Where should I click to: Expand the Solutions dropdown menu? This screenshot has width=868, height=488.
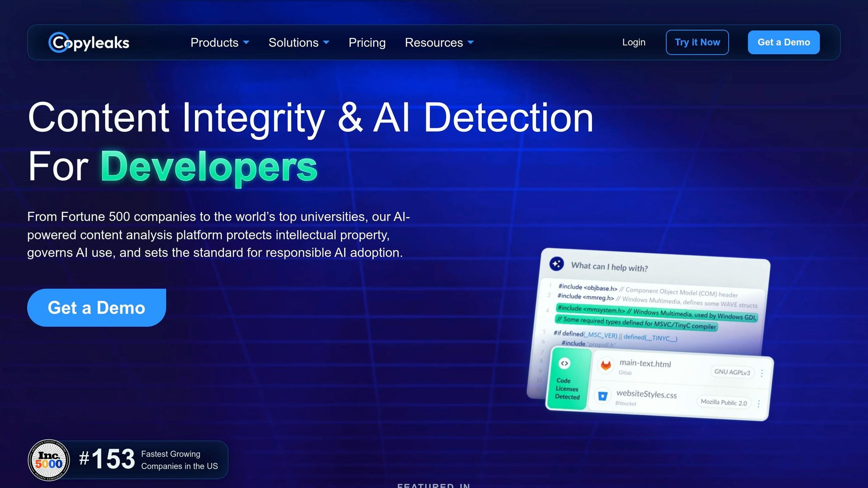click(x=298, y=42)
